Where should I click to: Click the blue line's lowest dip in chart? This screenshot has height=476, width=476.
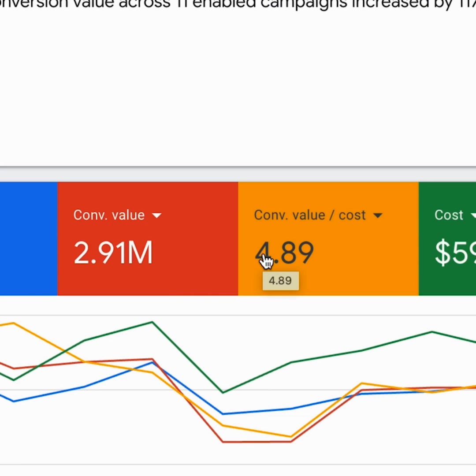[223, 414]
